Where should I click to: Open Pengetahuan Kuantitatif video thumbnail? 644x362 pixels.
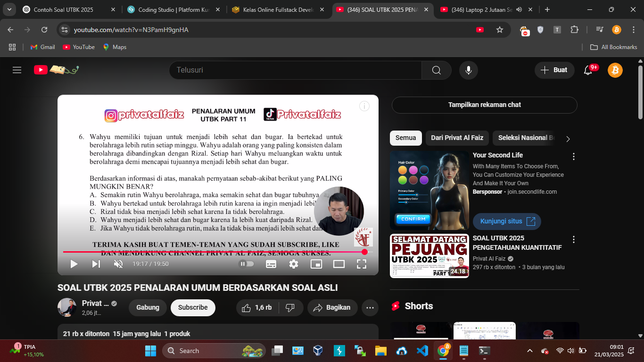pyautogui.click(x=429, y=256)
